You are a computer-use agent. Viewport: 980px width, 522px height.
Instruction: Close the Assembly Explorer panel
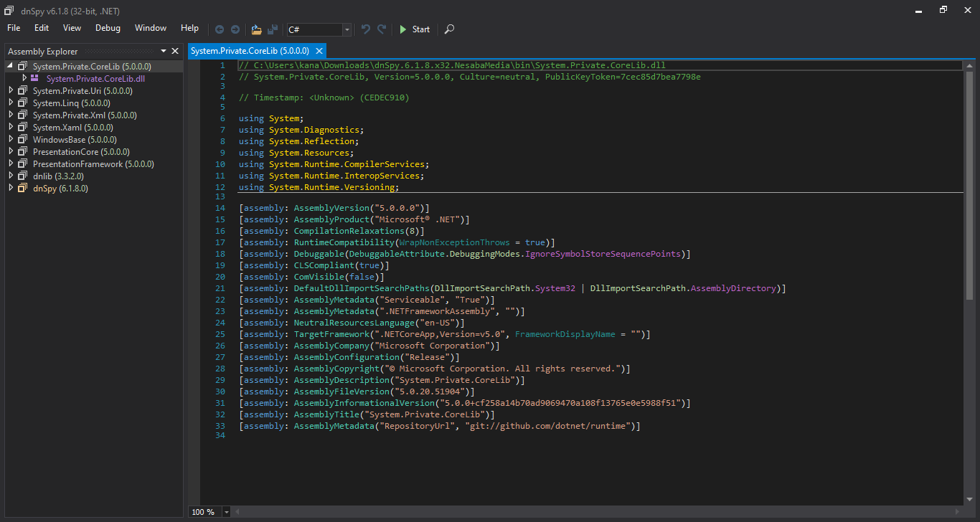click(x=175, y=51)
